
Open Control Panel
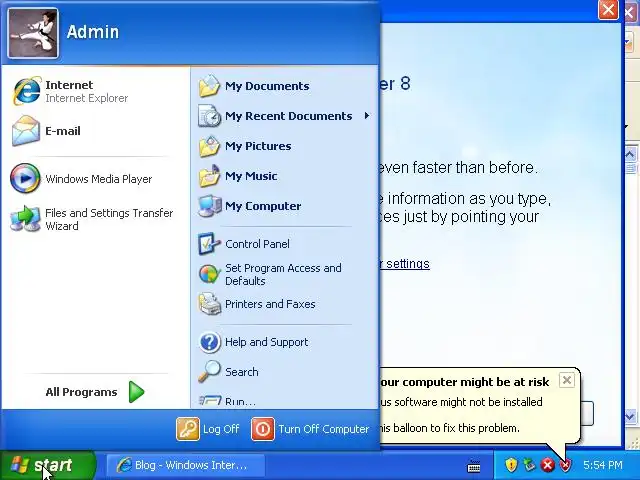point(244,244)
